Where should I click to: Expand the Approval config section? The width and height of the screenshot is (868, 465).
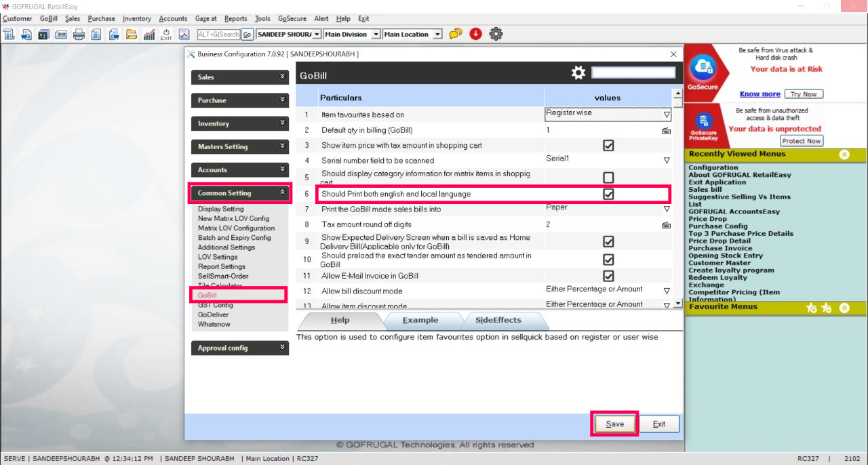[x=240, y=348]
